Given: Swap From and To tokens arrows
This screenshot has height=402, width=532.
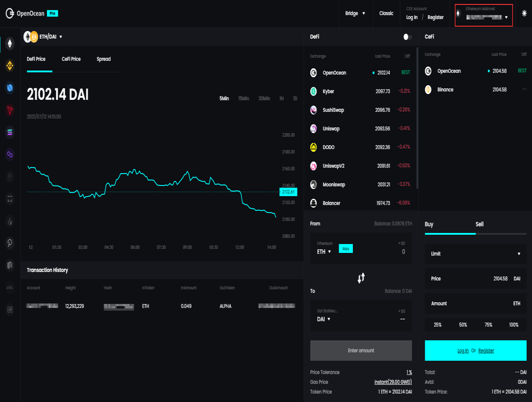Looking at the screenshot, I should pyautogui.click(x=361, y=278).
